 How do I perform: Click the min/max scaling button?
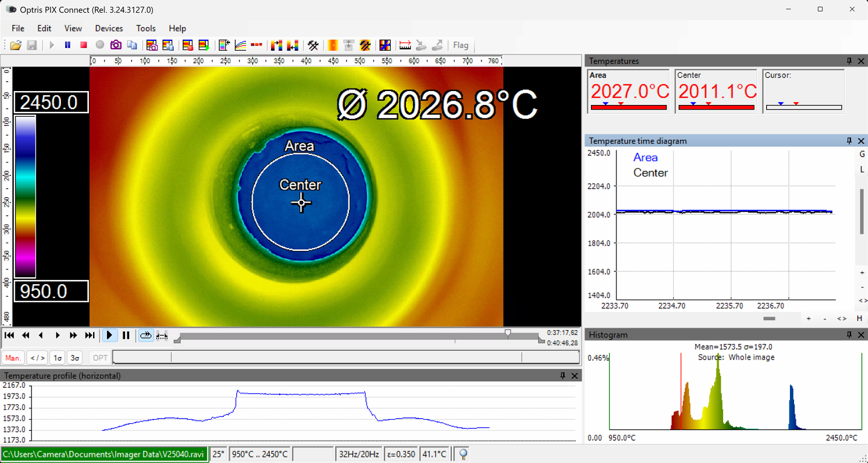[x=37, y=358]
